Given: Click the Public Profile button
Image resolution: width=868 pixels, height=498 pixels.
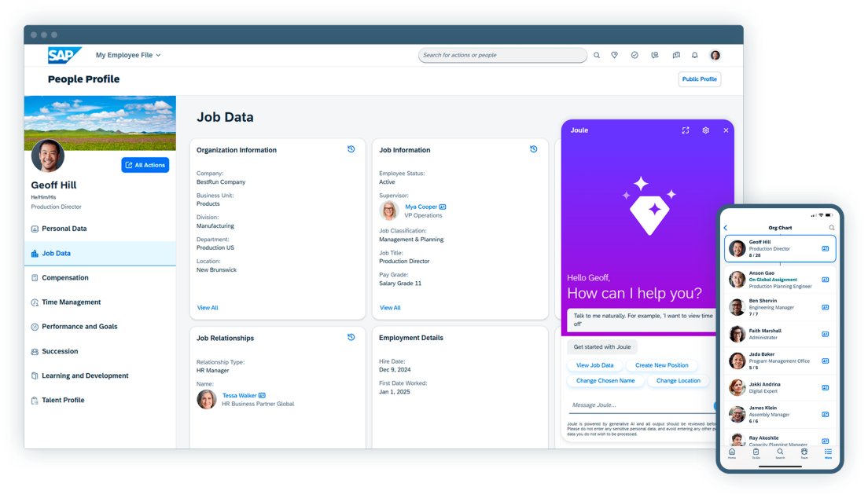Looking at the screenshot, I should [699, 79].
